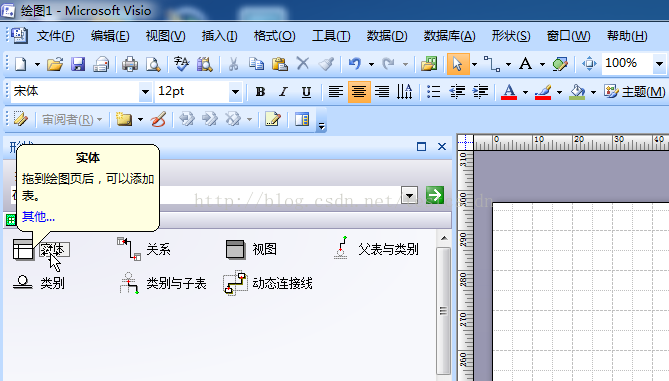This screenshot has width=669, height=381.
Task: Click the shapes panel scroll up arrow
Action: point(444,238)
